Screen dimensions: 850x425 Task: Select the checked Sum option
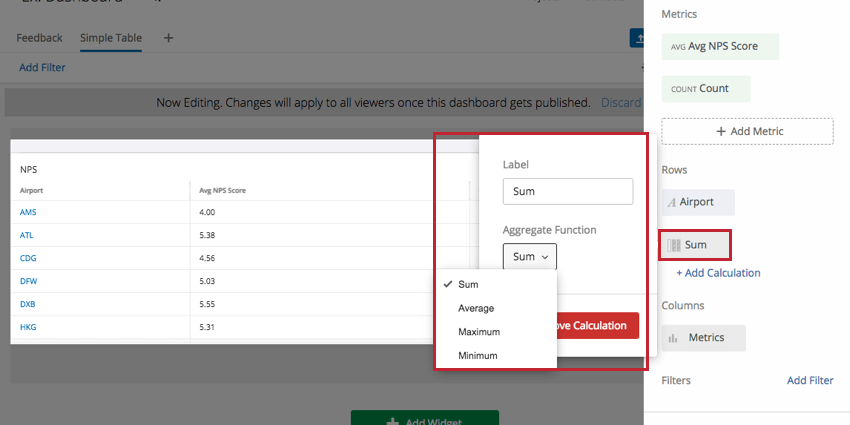[468, 284]
